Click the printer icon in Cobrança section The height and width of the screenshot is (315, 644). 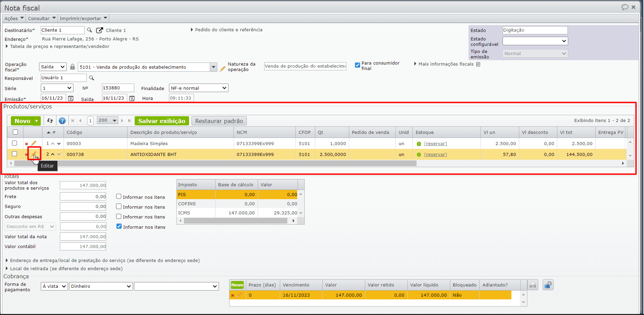pyautogui.click(x=533, y=285)
